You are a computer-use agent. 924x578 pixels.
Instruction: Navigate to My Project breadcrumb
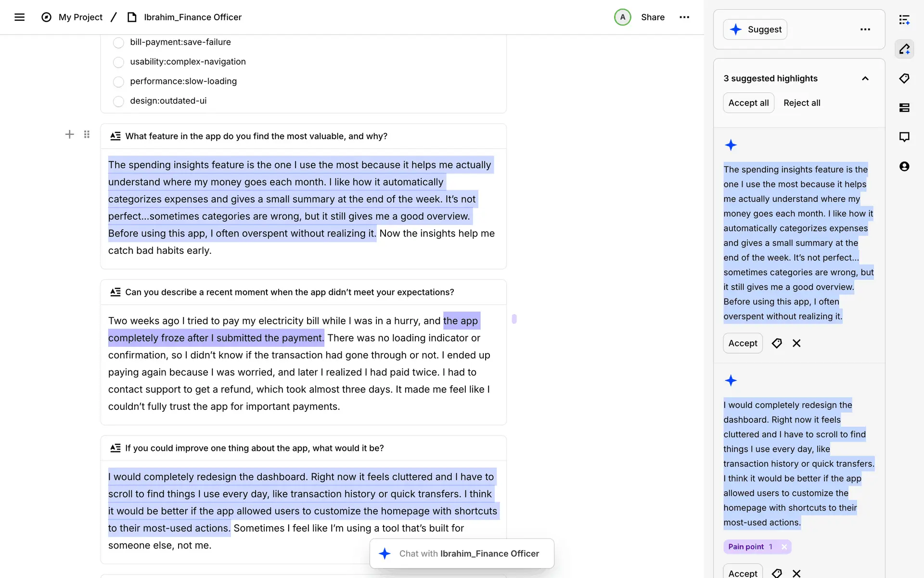(80, 17)
